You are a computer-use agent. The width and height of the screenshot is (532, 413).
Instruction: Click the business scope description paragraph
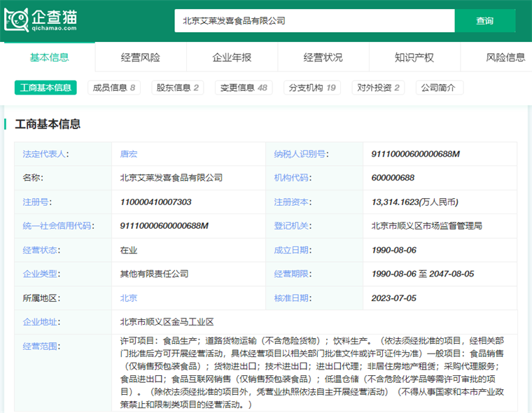pos(312,372)
